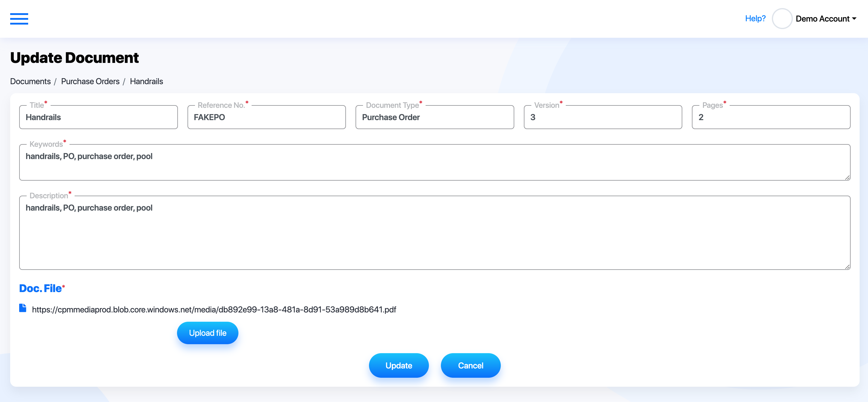868x402 pixels.
Task: Open the uploaded PDF file URL
Action: (214, 309)
